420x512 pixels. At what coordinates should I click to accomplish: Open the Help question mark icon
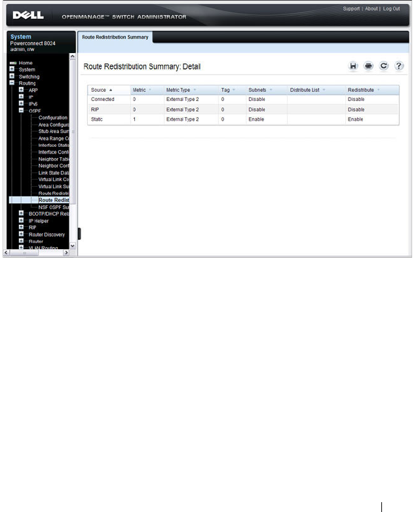398,66
